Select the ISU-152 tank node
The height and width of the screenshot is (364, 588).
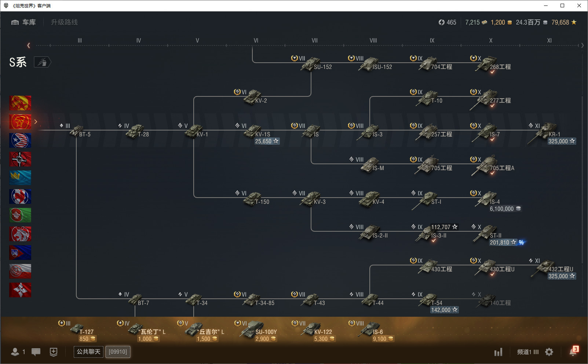(x=370, y=64)
